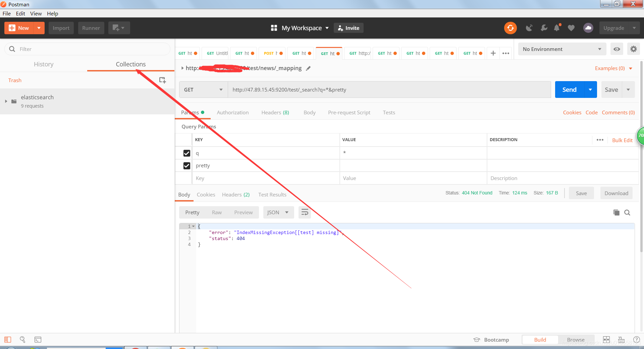The image size is (644, 349).
Task: Open the View menu
Action: click(x=36, y=13)
